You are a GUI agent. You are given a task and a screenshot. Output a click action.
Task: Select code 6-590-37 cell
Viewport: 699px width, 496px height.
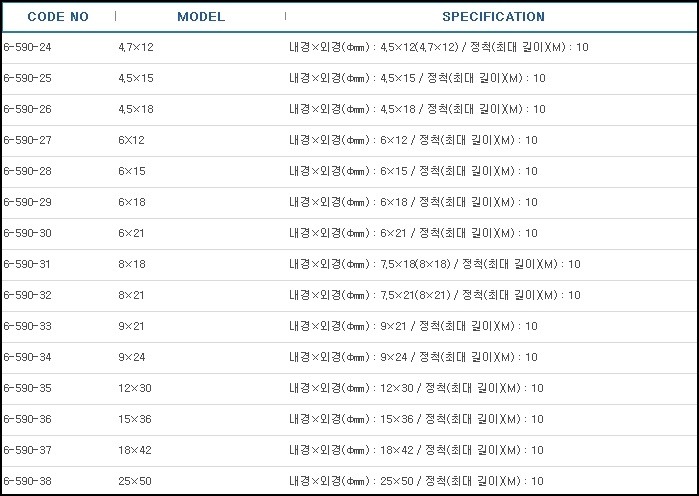coord(28,450)
